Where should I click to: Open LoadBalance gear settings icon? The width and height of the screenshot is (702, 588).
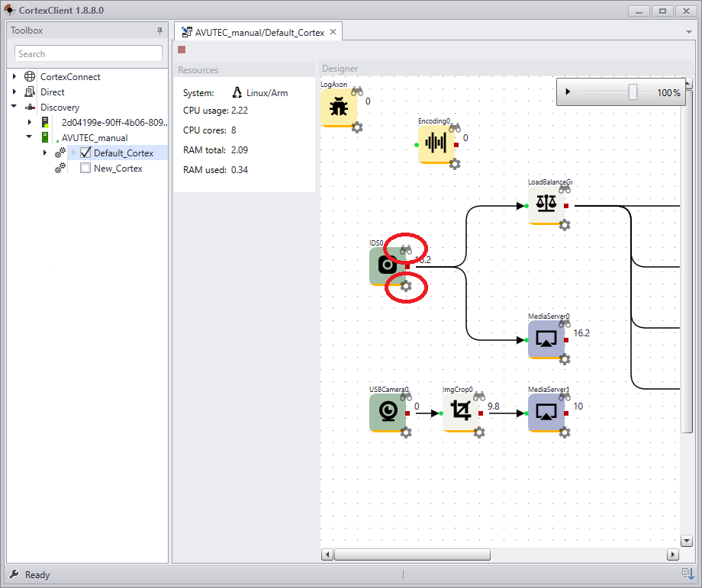coord(565,225)
